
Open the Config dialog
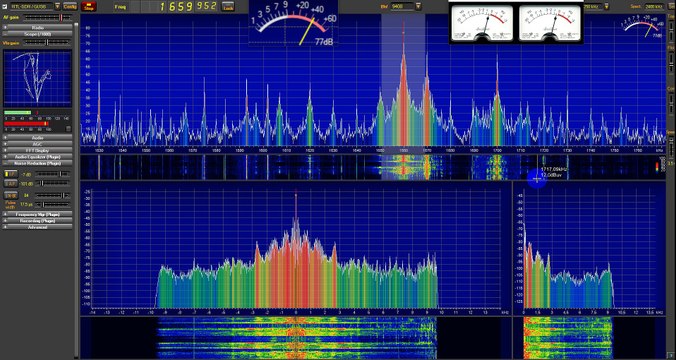click(70, 6)
